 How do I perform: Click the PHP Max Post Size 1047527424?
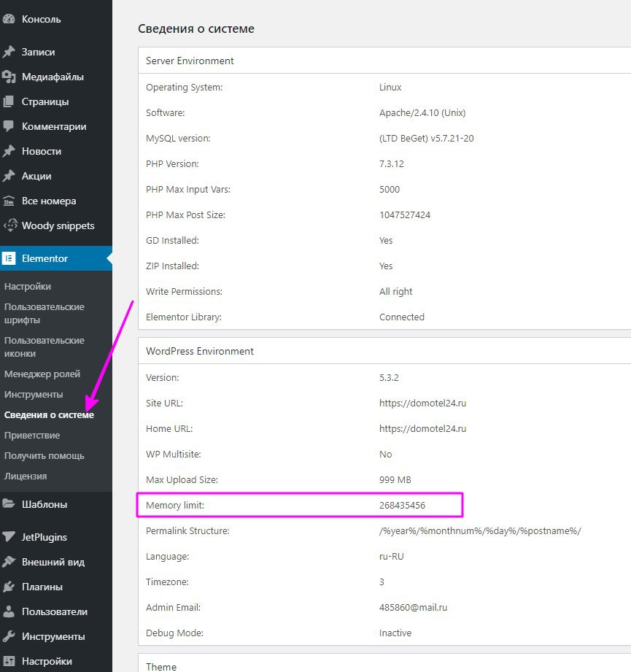pos(404,215)
